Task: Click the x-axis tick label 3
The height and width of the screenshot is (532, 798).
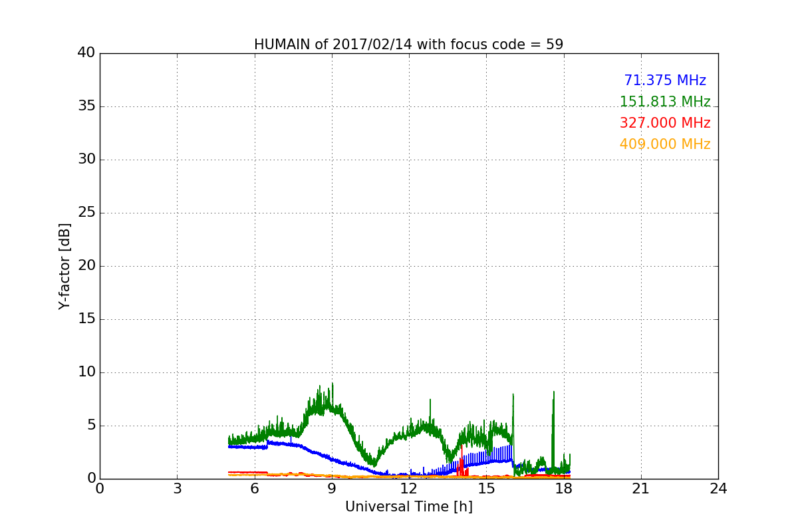Action: pyautogui.click(x=177, y=489)
